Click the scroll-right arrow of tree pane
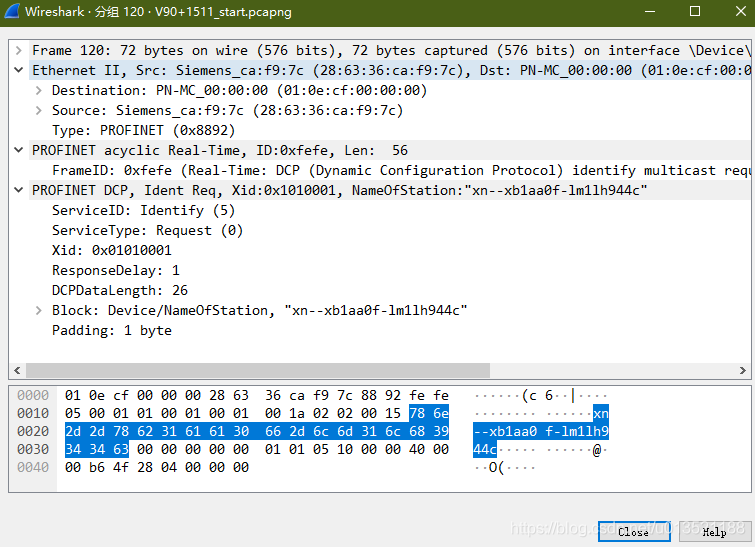Screen dimensions: 755x547 (742, 370)
